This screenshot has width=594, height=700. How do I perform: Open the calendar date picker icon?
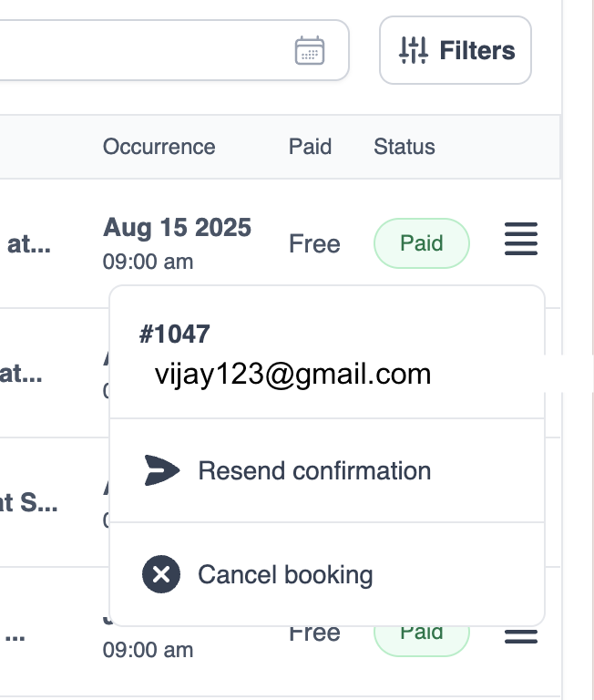tap(310, 50)
